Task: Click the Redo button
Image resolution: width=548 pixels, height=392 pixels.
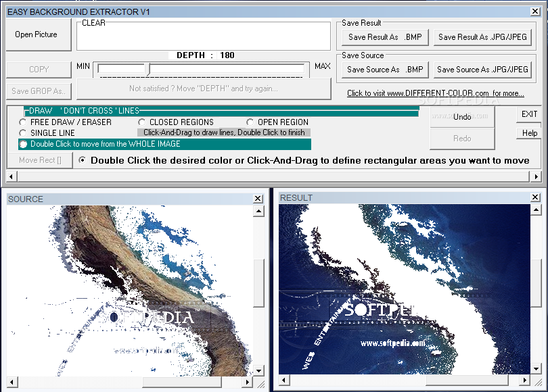Action: point(462,139)
